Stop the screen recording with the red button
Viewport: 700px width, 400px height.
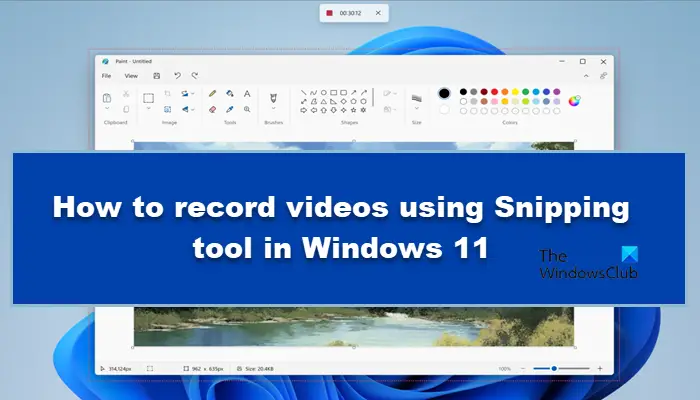(x=329, y=13)
